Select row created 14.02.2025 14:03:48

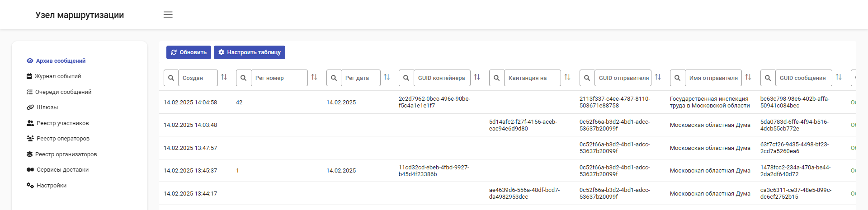pos(508,125)
